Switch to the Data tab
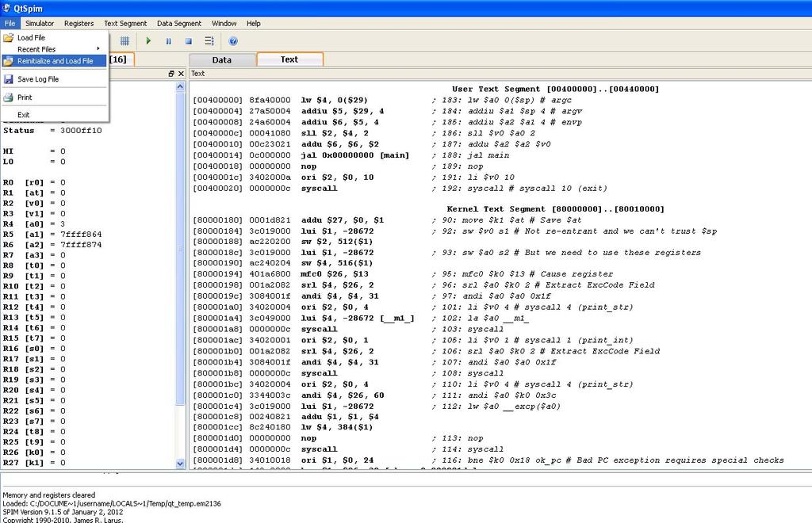The width and height of the screenshot is (812, 523). [x=222, y=60]
